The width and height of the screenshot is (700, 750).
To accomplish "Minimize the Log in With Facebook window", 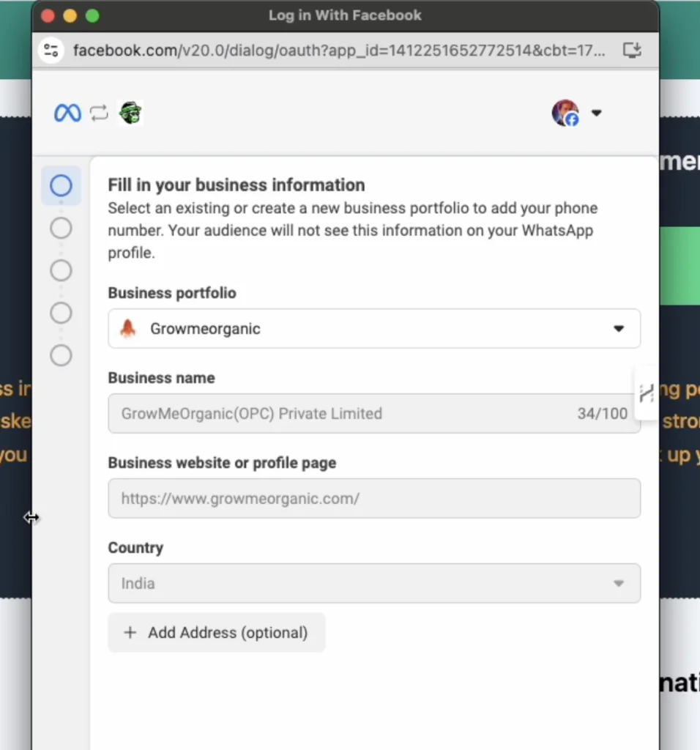I will [70, 16].
